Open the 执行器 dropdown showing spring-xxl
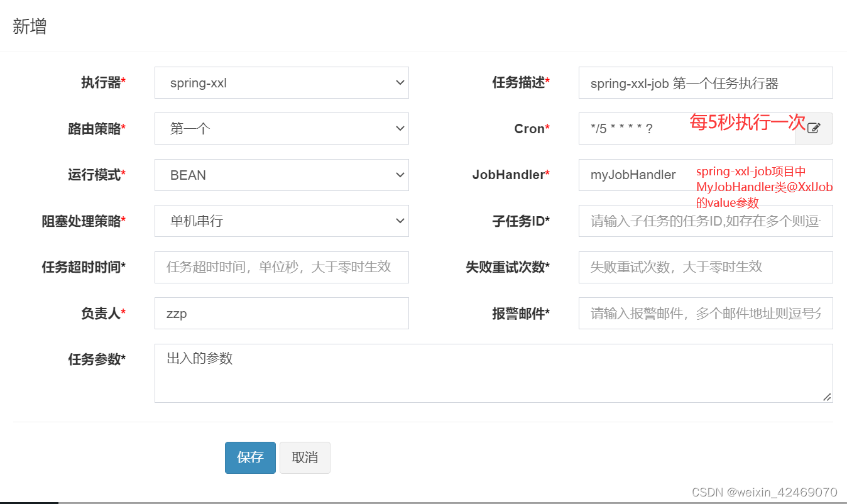Screen dimensions: 847x504 (281, 82)
